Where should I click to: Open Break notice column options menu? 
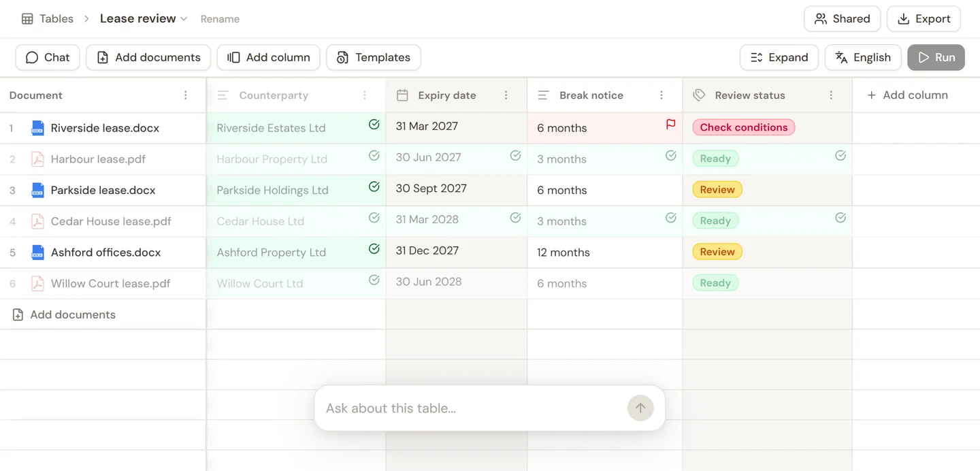click(x=661, y=95)
